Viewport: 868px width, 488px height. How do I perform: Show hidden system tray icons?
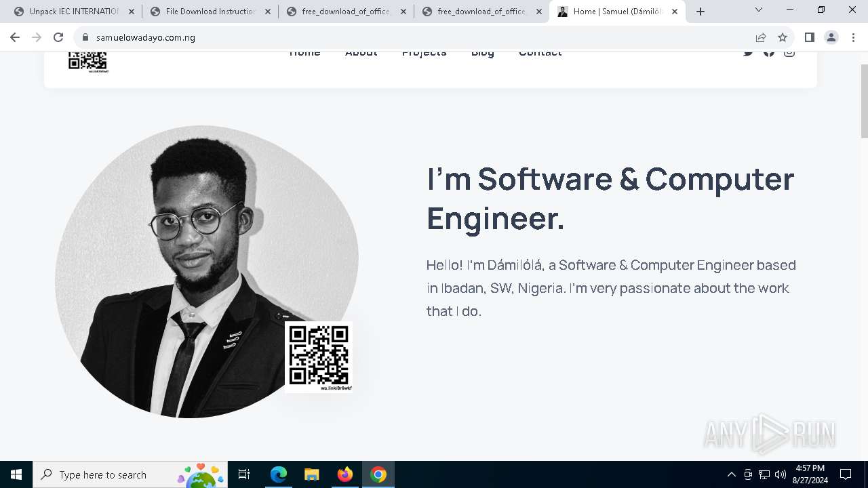coord(731,474)
